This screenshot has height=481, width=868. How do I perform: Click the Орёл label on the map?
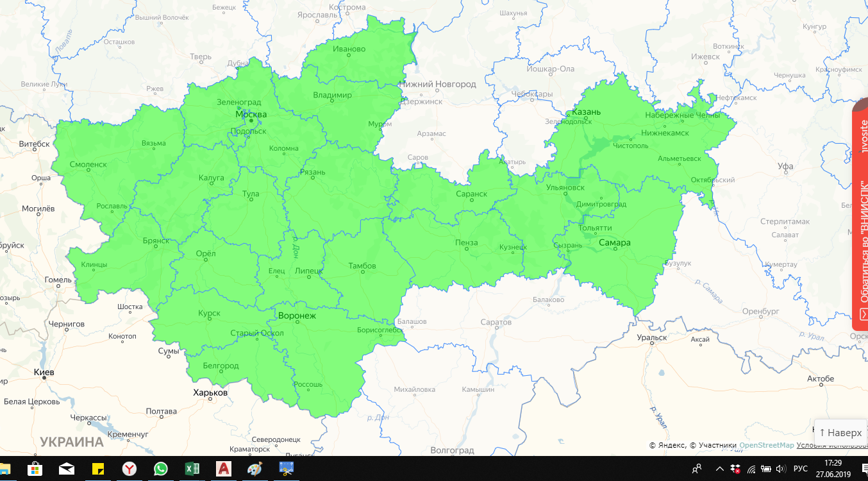(205, 253)
